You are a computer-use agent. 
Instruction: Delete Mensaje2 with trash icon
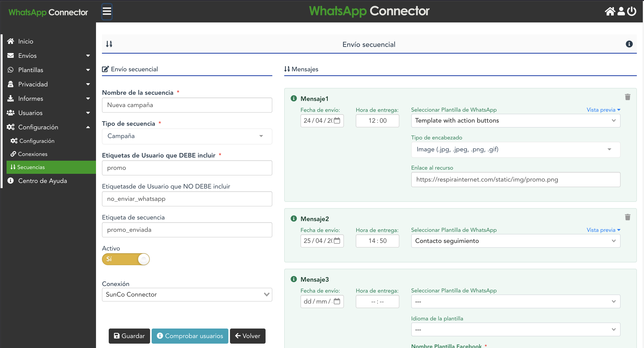[628, 217]
